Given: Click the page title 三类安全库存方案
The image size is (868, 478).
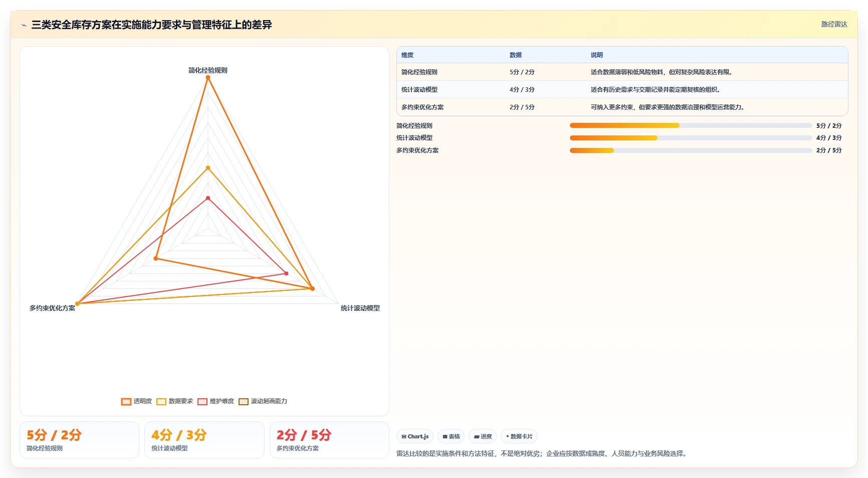Looking at the screenshot, I should tap(152, 25).
